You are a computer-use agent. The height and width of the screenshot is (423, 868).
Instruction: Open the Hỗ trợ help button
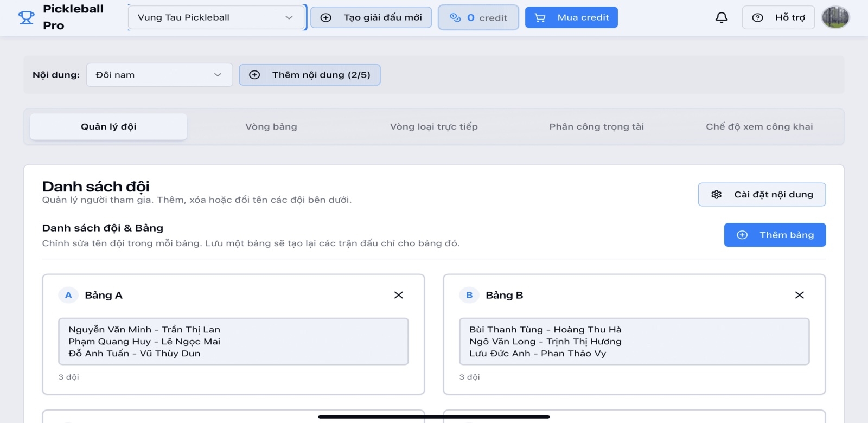point(778,17)
